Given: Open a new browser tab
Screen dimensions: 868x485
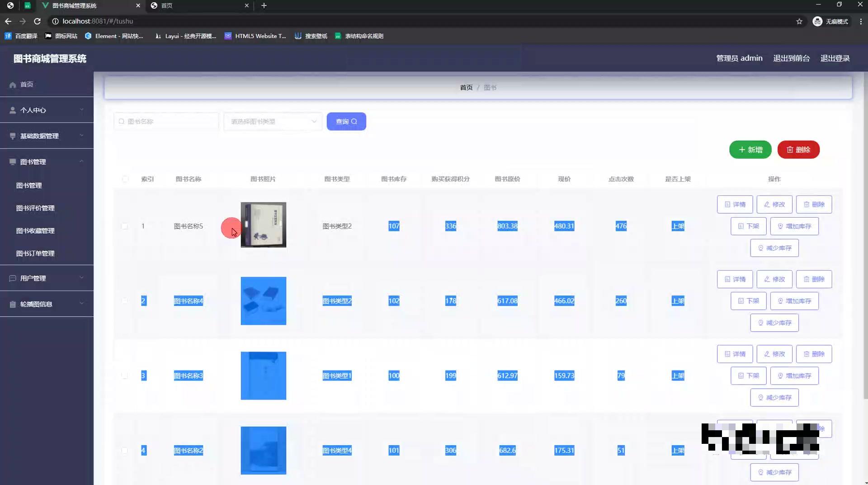Looking at the screenshot, I should 264,5.
